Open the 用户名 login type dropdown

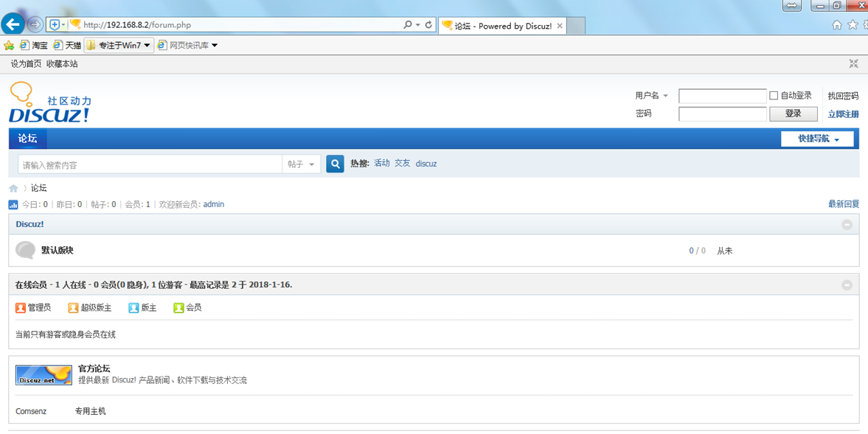point(665,96)
